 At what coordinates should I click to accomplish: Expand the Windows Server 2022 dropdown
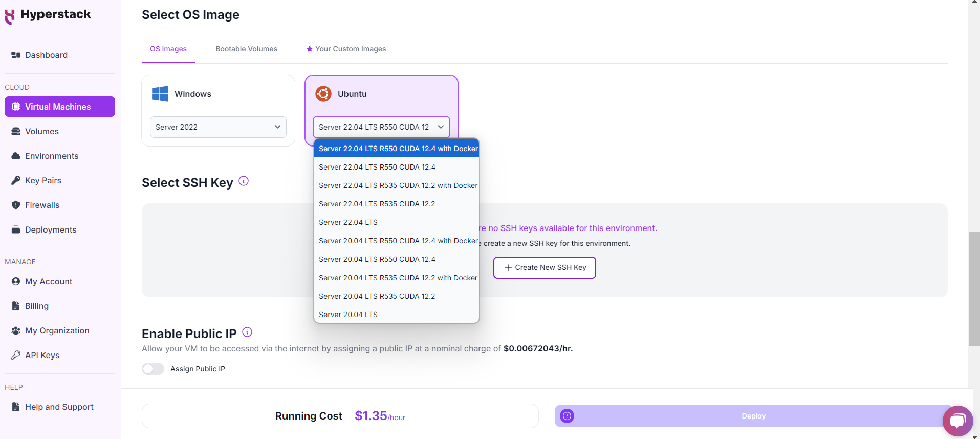(218, 127)
